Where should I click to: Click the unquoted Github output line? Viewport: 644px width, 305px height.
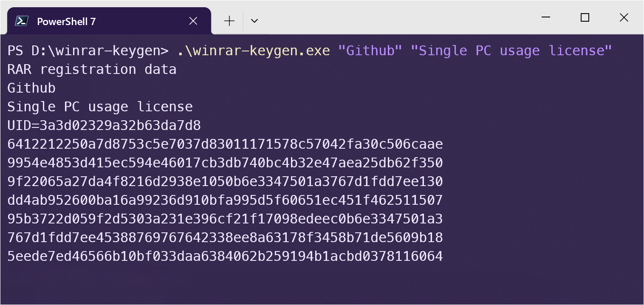click(31, 88)
